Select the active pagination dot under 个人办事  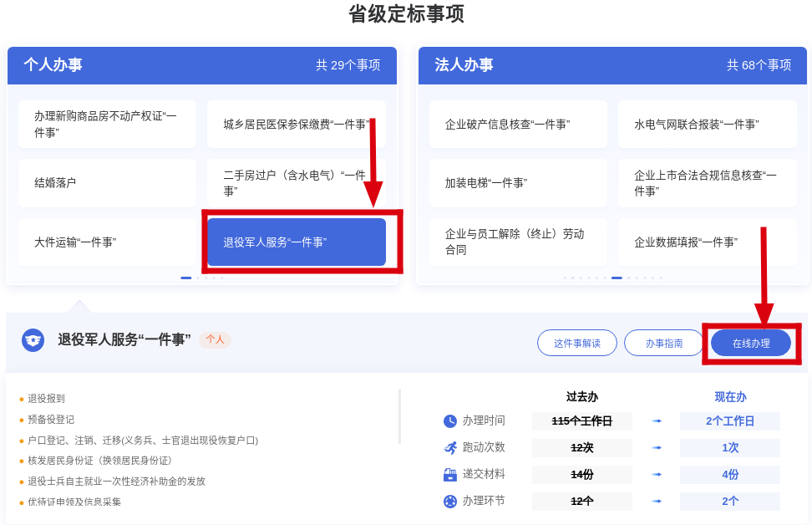[185, 278]
